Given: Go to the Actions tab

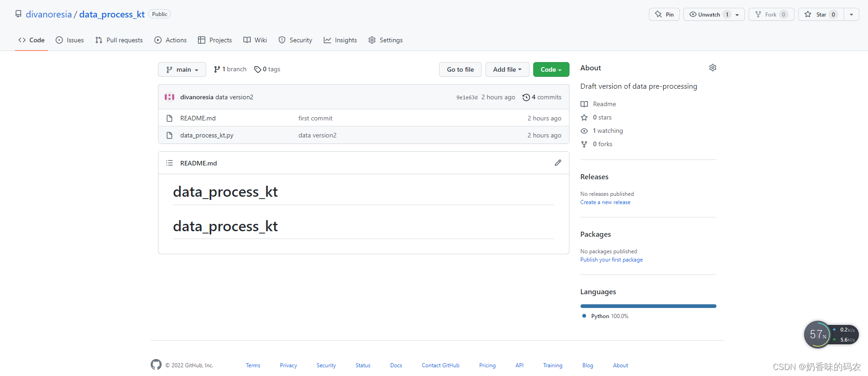Looking at the screenshot, I should click(x=170, y=40).
